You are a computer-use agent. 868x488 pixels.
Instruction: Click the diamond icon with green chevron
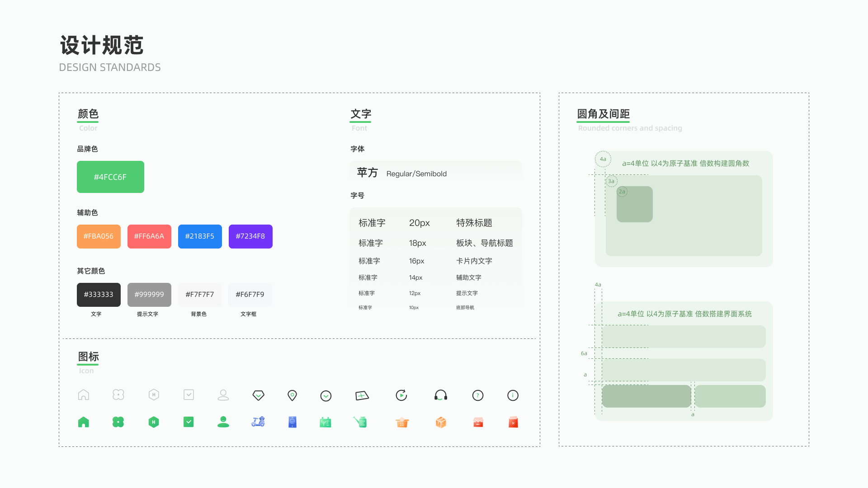tap(258, 395)
